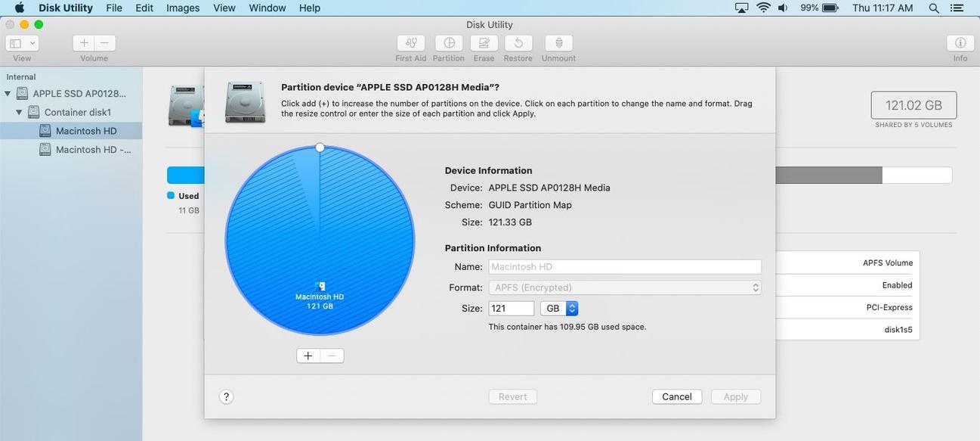The image size is (980, 441).
Task: Open the File menu
Action: point(114,8)
